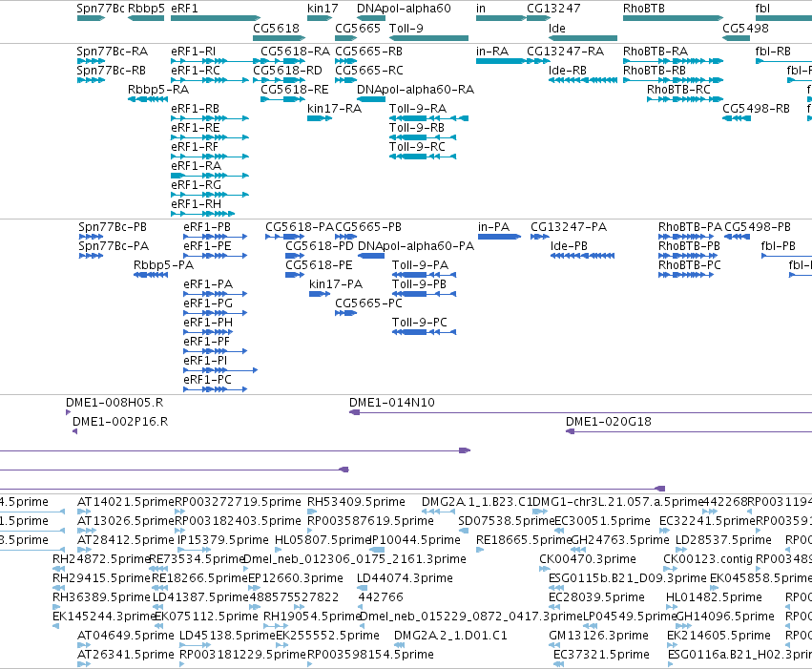
Task: Click transcript CG5665-RC
Action: pyautogui.click(x=369, y=71)
